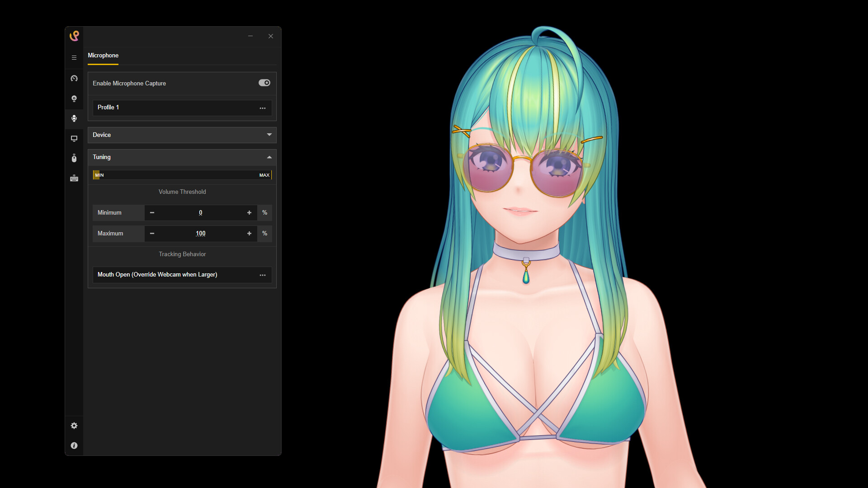
Task: Open the Webcam tracking settings
Action: click(x=74, y=99)
